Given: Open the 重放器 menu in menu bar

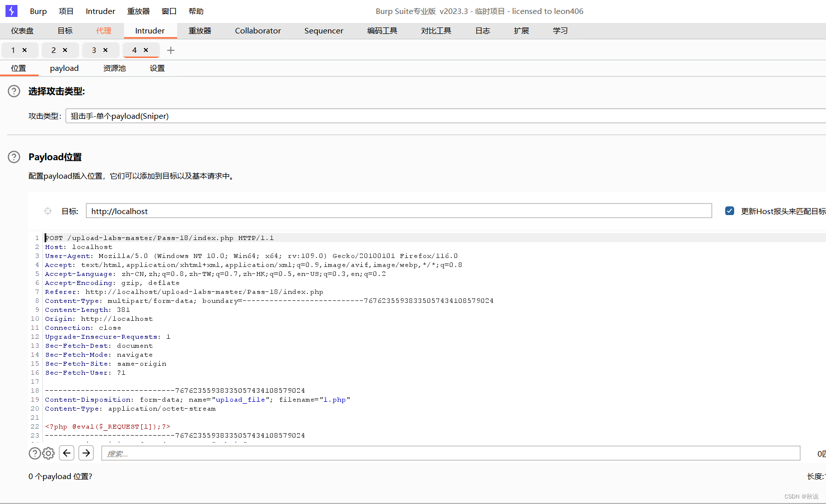Looking at the screenshot, I should 138,11.
